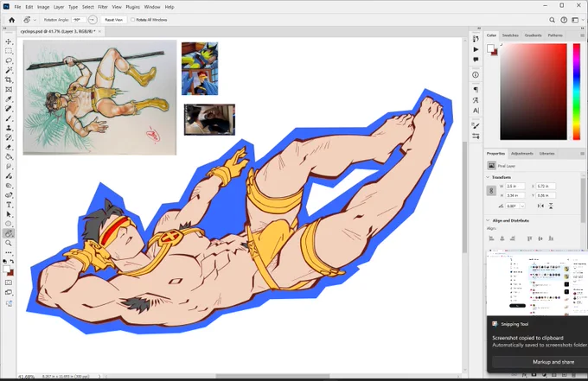Click Markup and share in Snipping Tool notification
The width and height of the screenshot is (588, 381).
pos(553,362)
